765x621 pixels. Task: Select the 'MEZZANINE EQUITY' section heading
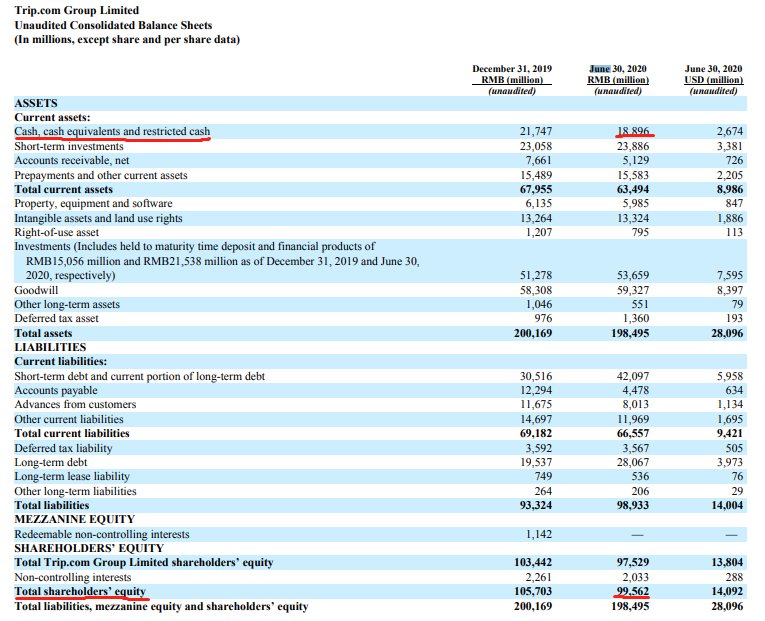click(x=75, y=519)
